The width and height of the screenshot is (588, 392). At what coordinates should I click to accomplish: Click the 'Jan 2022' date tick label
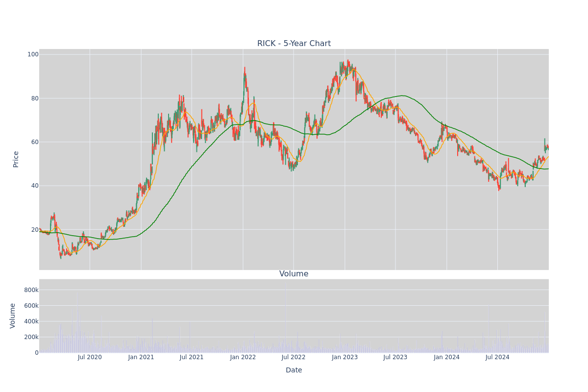[x=243, y=357]
